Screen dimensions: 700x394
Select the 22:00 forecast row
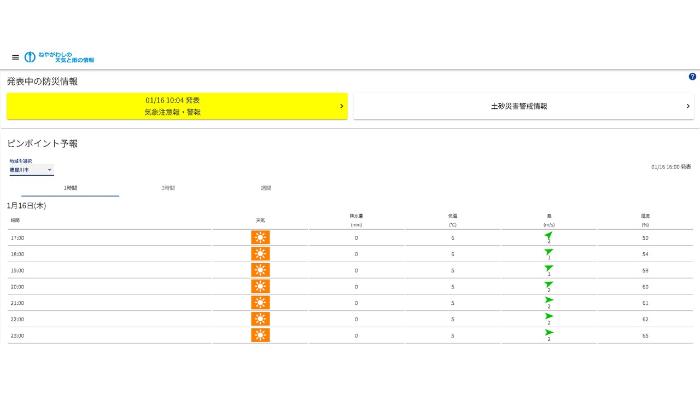coord(350,319)
